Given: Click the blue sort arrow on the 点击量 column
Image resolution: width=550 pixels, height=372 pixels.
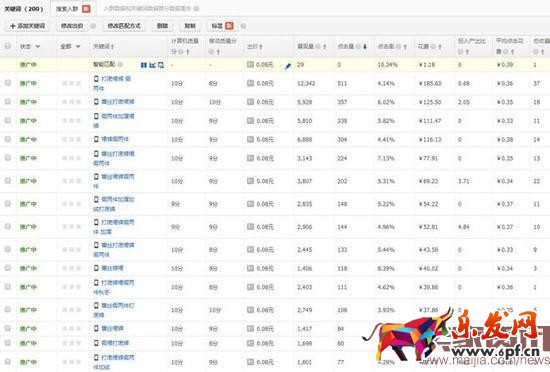Looking at the screenshot, I should (365, 47).
